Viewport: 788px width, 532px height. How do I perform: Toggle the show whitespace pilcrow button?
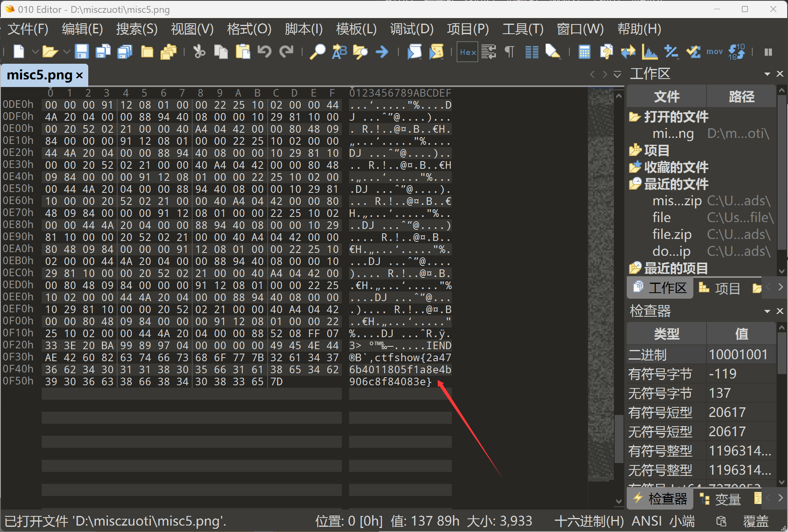coord(509,52)
